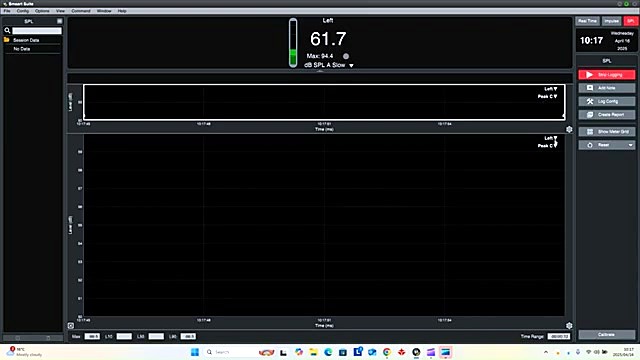Expand the Reset dropdown arrow
The image size is (640, 360).
coord(631,145)
